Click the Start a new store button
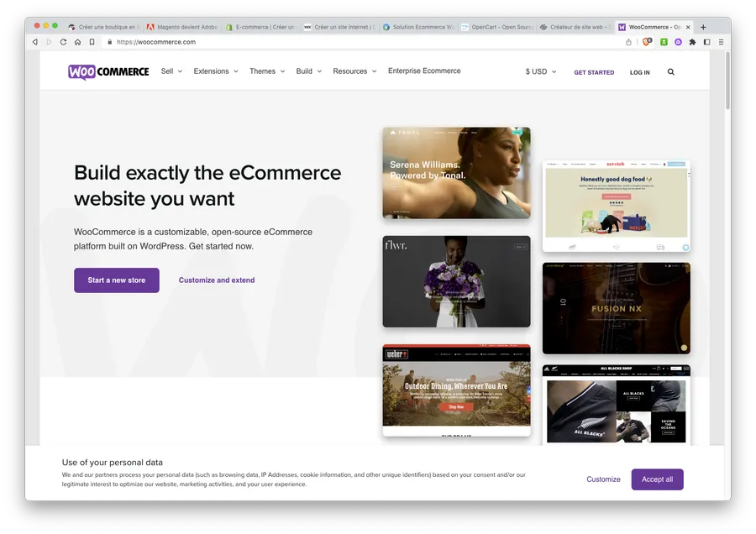 coord(117,280)
